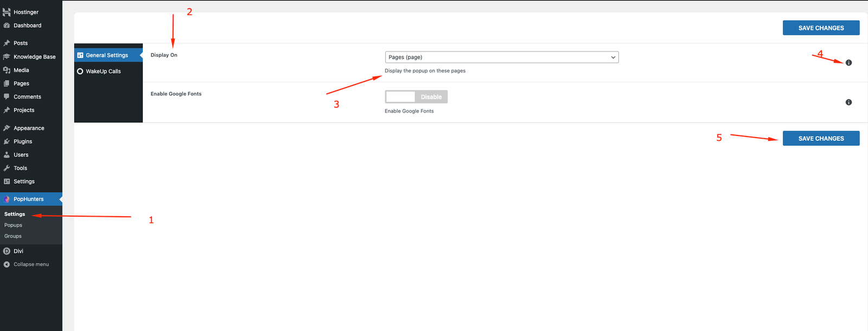This screenshot has width=868, height=331.
Task: Click the Dashboard gauge icon
Action: (x=7, y=25)
